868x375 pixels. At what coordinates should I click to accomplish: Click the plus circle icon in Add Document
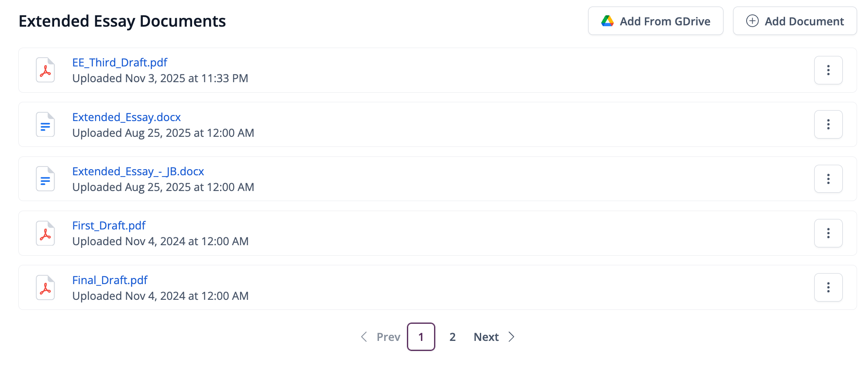pos(752,21)
